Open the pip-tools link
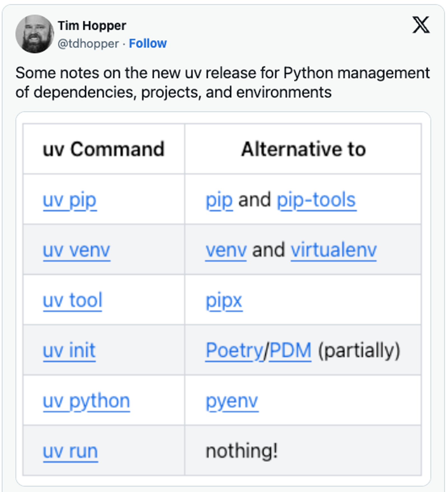Viewport: 448px width, 492px height. [316, 200]
